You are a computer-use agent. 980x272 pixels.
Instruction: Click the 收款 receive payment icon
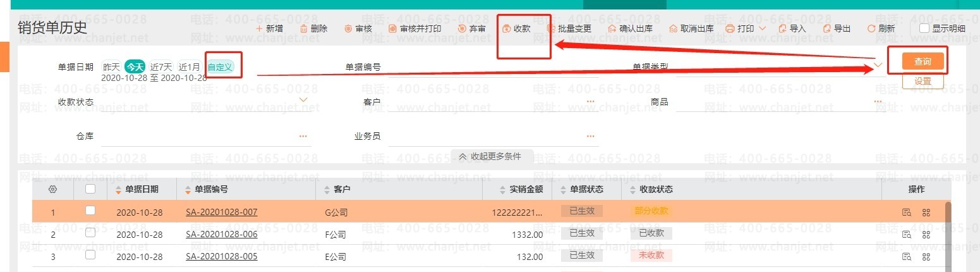point(506,28)
